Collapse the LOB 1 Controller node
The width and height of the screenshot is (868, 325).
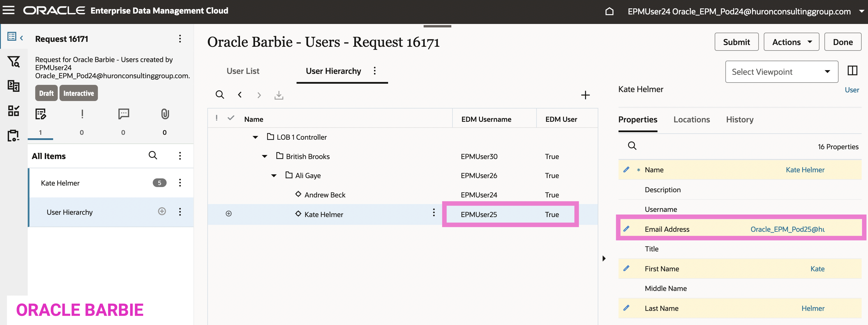coord(256,137)
